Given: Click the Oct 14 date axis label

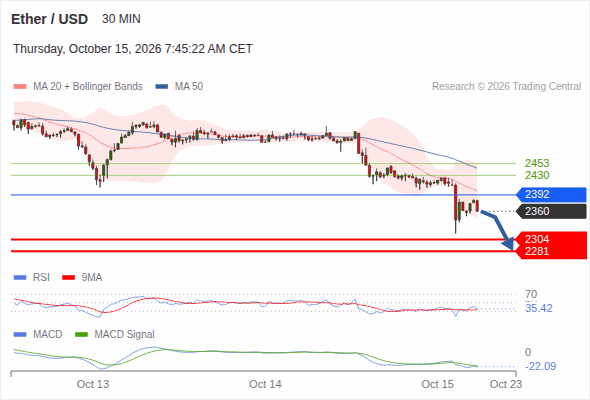Looking at the screenshot, I should coord(265,385).
